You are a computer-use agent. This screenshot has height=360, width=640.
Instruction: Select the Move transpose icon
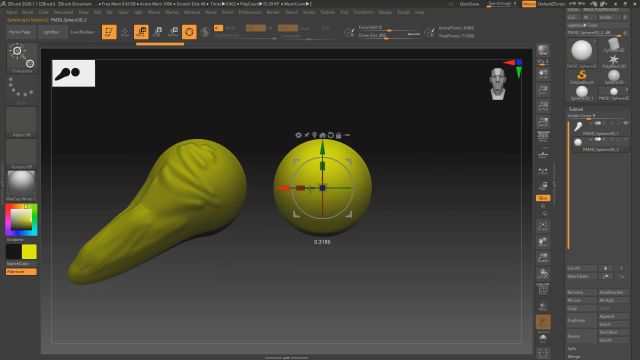(x=141, y=32)
